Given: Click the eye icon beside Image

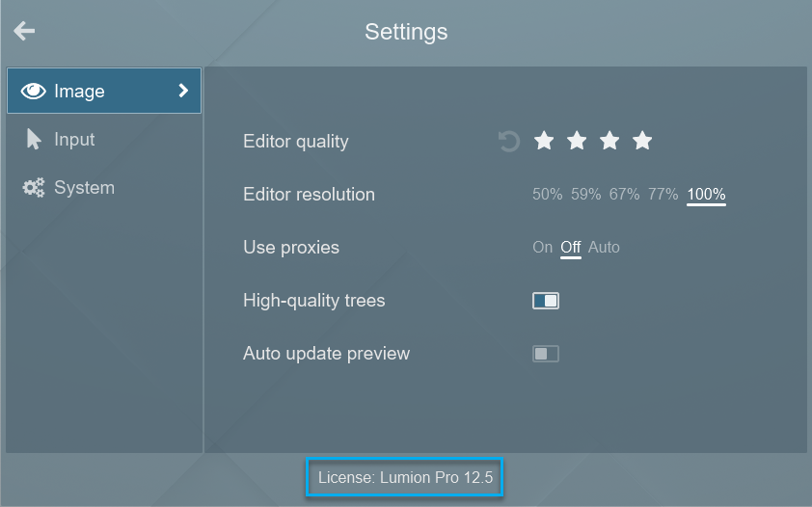Looking at the screenshot, I should pyautogui.click(x=34, y=92).
